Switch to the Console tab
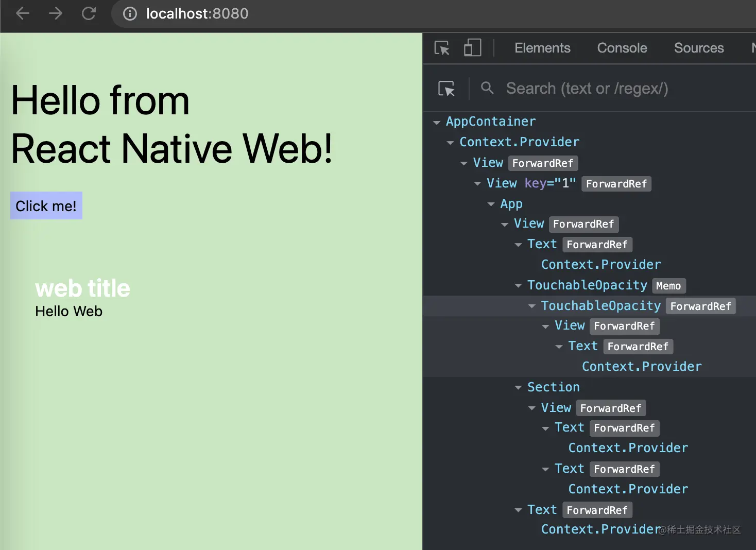Screen dimensions: 756x550 [622, 48]
